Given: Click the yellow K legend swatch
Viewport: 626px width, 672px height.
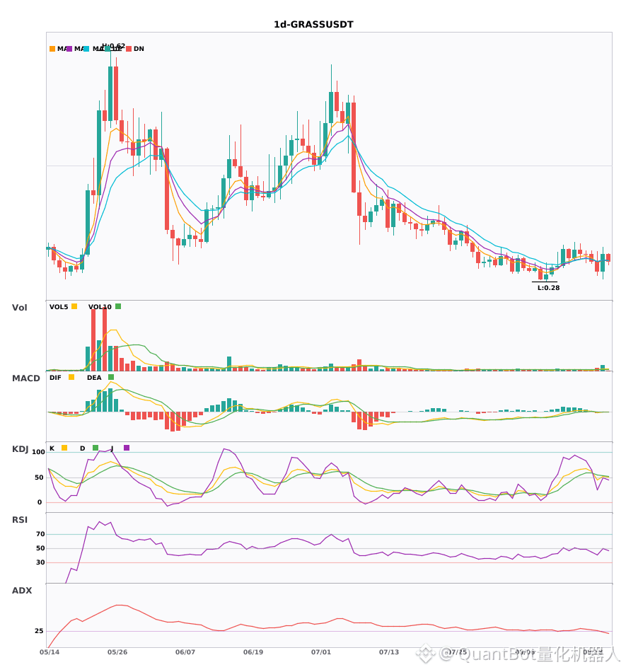Looking at the screenshot, I should click(64, 448).
